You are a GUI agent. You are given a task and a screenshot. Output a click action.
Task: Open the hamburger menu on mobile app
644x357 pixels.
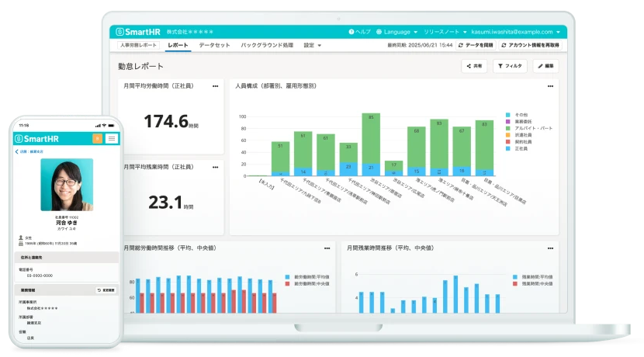click(x=112, y=138)
